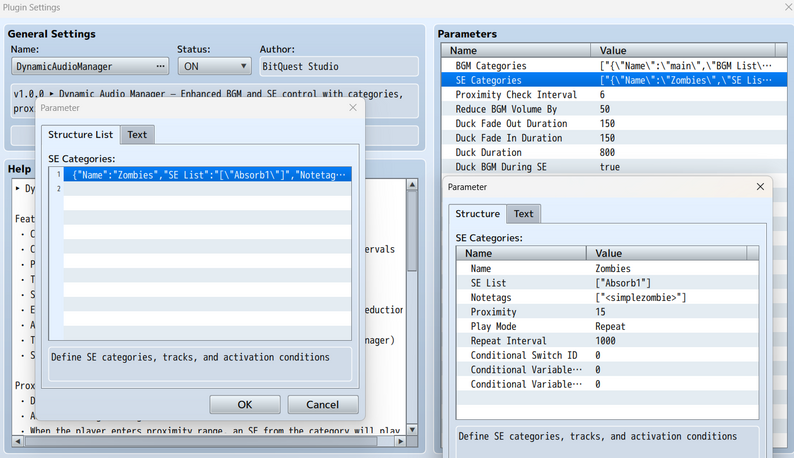Click the value true for Duck BGM
Image resolution: width=794 pixels, height=458 pixels.
(610, 167)
